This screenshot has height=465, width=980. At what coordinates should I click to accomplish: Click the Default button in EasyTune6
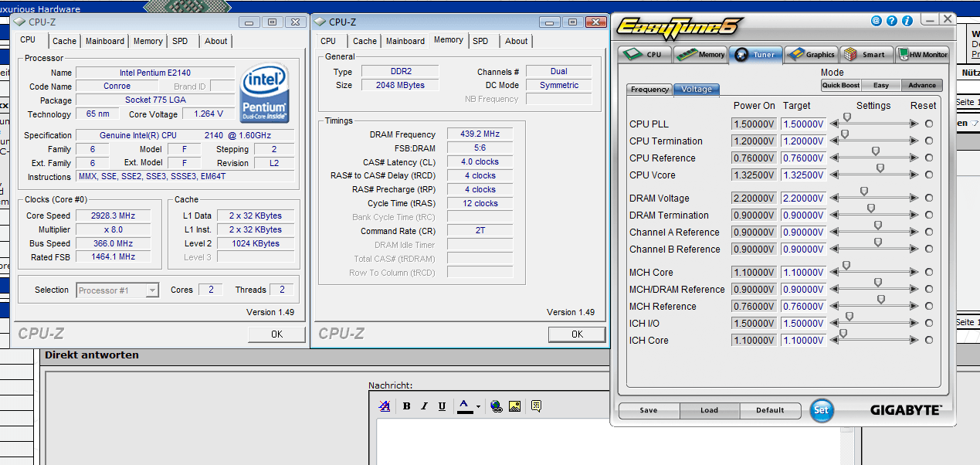(770, 410)
